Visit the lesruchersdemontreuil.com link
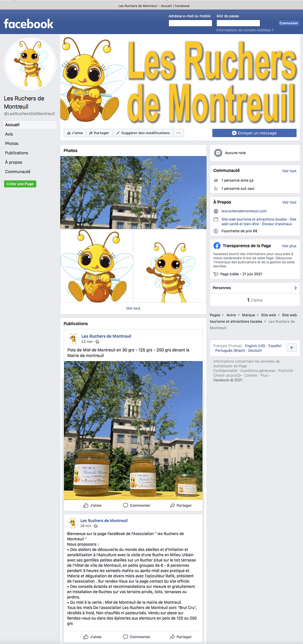This screenshot has width=303, height=644. coord(244,211)
